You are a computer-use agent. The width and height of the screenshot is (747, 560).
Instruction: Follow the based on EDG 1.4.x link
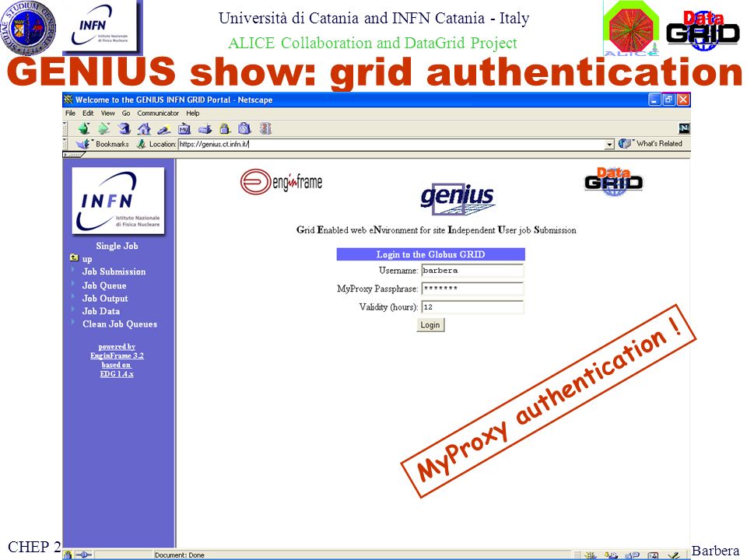(x=117, y=369)
